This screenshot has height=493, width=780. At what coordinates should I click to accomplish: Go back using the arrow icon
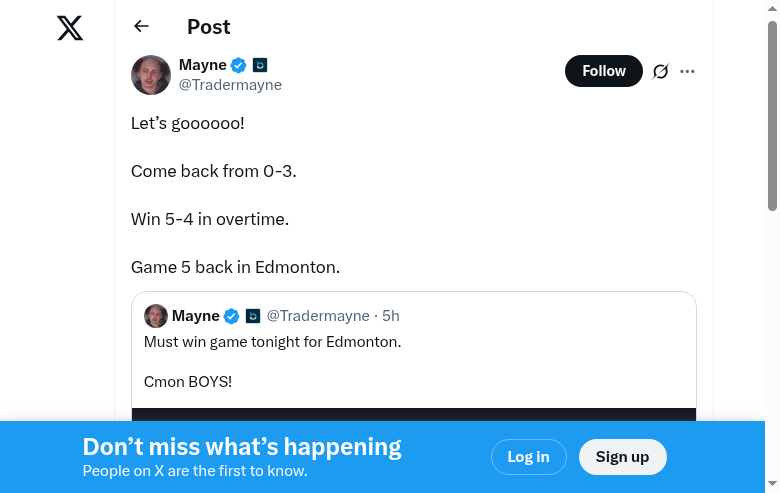141,27
